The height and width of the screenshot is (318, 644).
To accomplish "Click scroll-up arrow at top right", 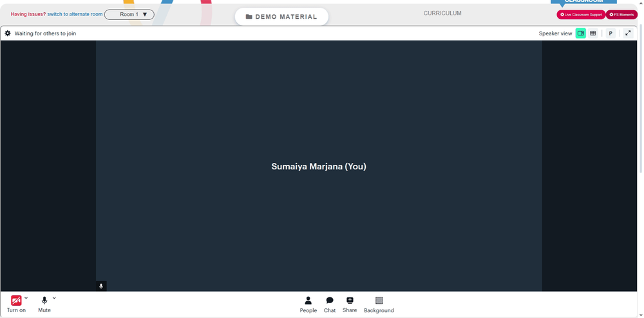I will [641, 2].
